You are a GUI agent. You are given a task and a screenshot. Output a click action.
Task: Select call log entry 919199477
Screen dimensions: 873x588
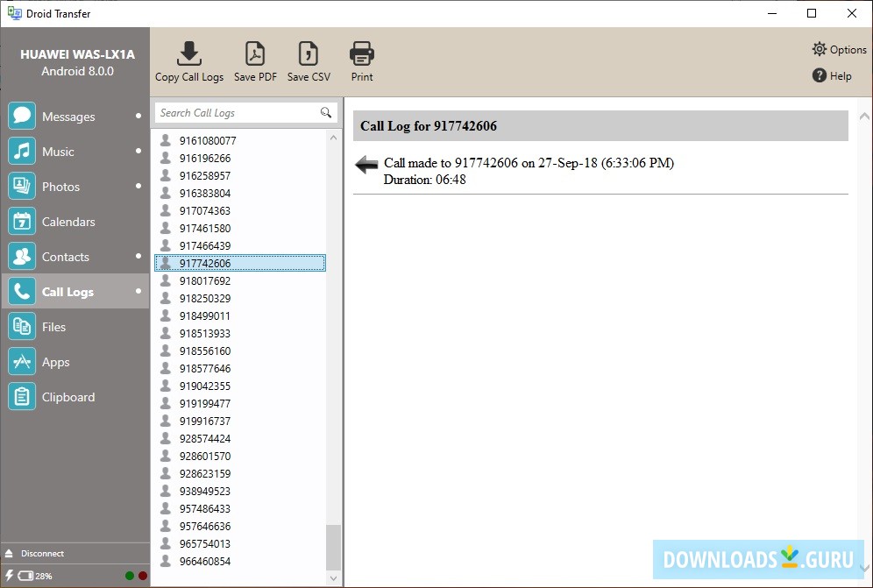(x=240, y=404)
